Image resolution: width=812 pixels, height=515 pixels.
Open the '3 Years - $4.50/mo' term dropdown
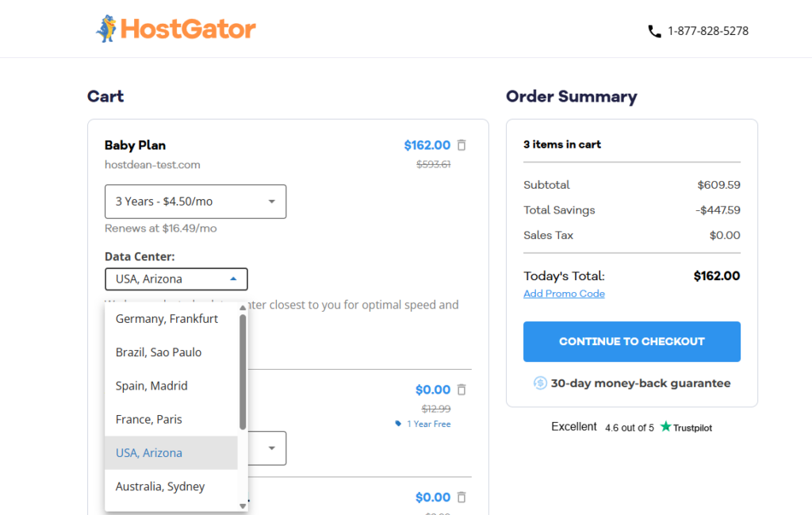[195, 202]
